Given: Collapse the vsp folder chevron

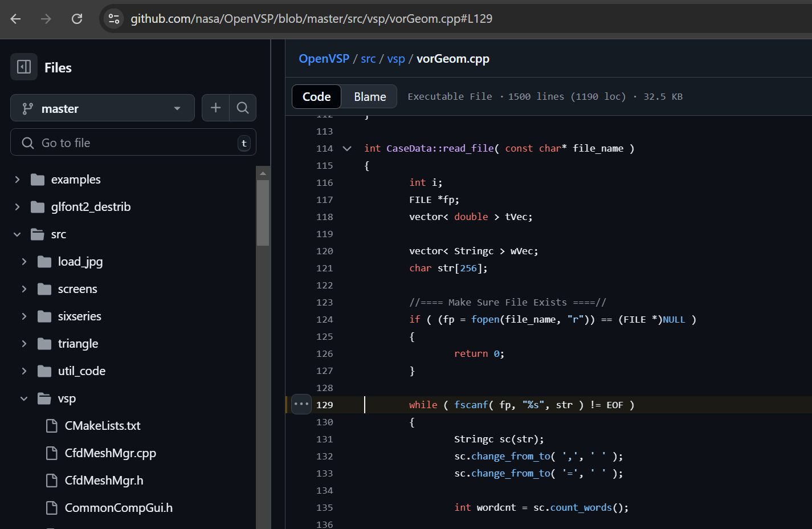Looking at the screenshot, I should click(x=24, y=398).
